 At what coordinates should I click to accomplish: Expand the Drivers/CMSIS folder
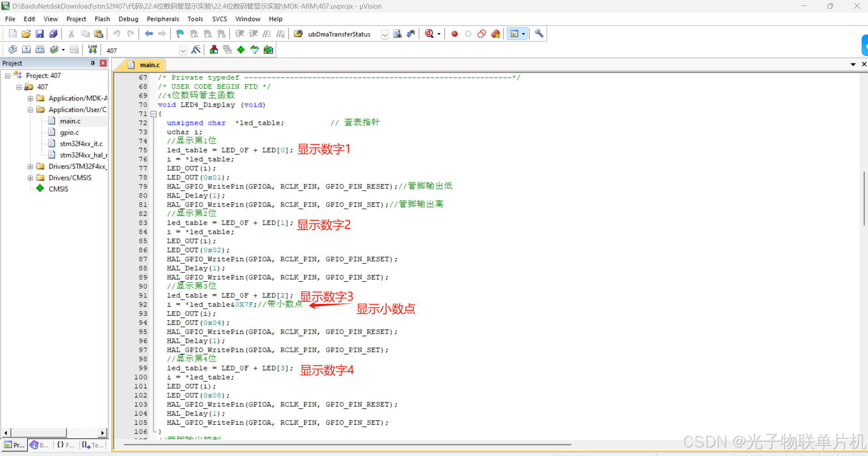(x=30, y=178)
